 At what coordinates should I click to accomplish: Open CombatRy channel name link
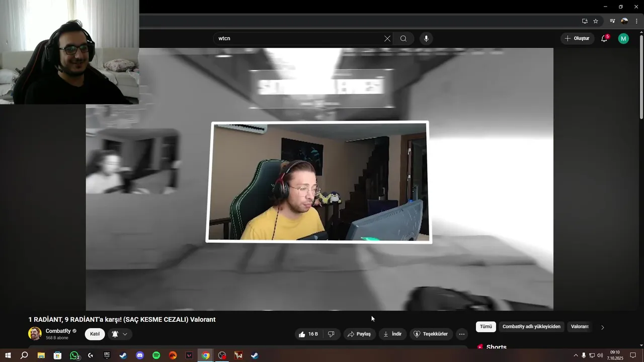coord(58,331)
